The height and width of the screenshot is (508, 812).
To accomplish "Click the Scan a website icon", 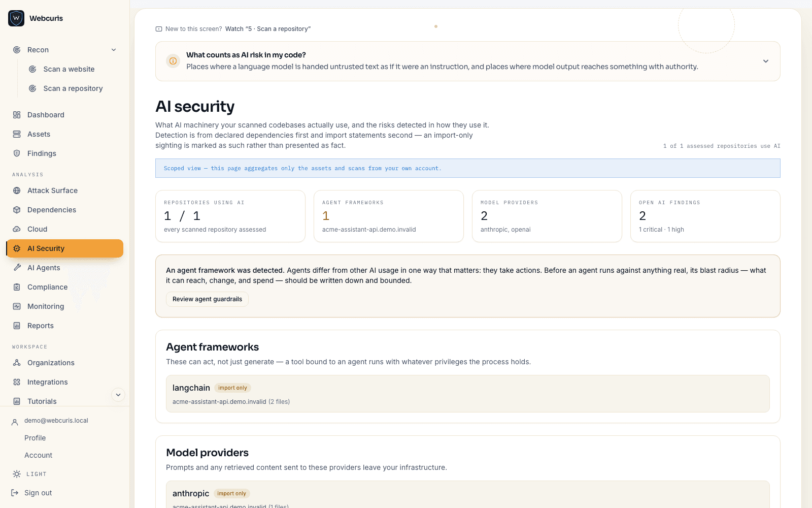I will point(32,69).
